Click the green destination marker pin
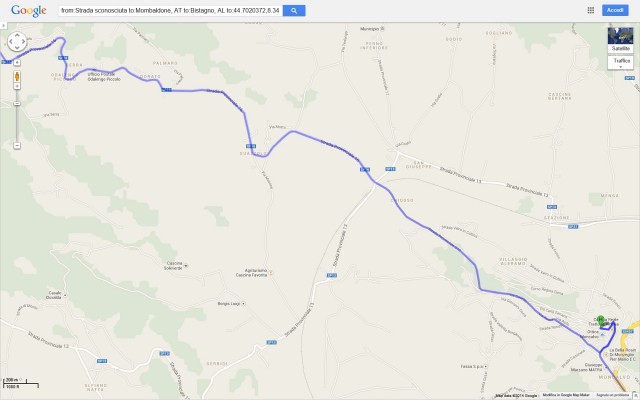This screenshot has height=400, width=640. [x=600, y=320]
